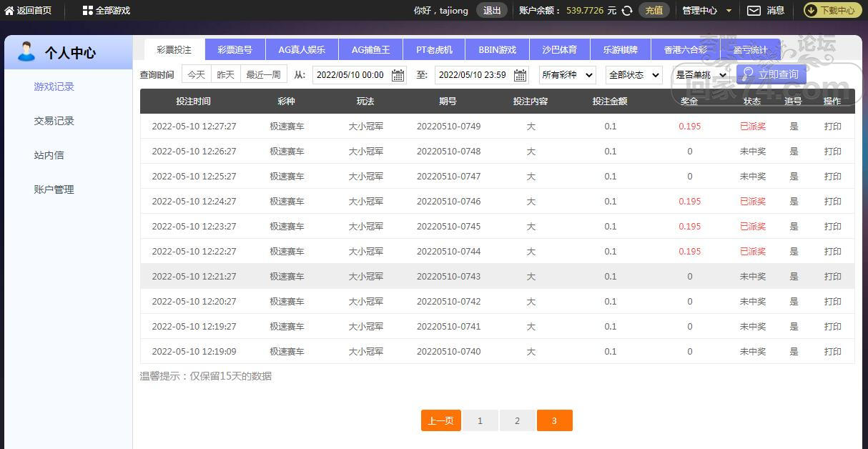Image resolution: width=868 pixels, height=449 pixels.
Task: Open the start date calendar icon
Action: coord(398,75)
